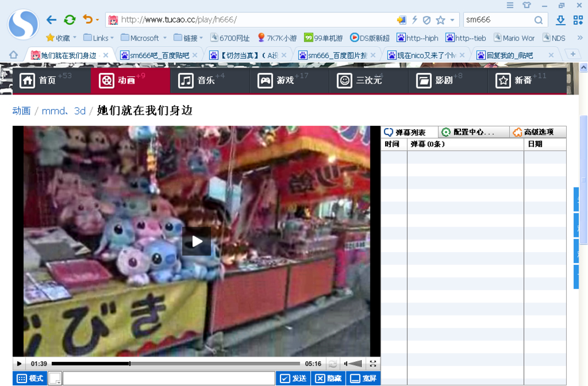Pick danmaku color with white swatch

tap(55, 378)
